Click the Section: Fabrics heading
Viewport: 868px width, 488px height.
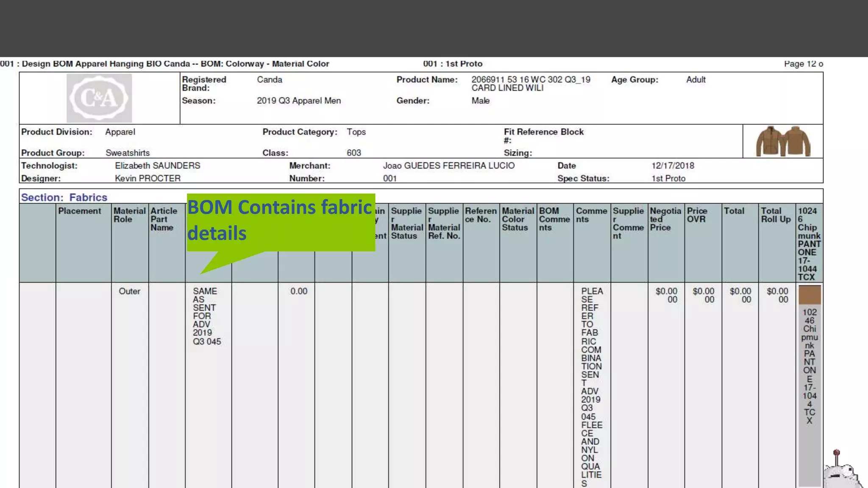pyautogui.click(x=64, y=197)
